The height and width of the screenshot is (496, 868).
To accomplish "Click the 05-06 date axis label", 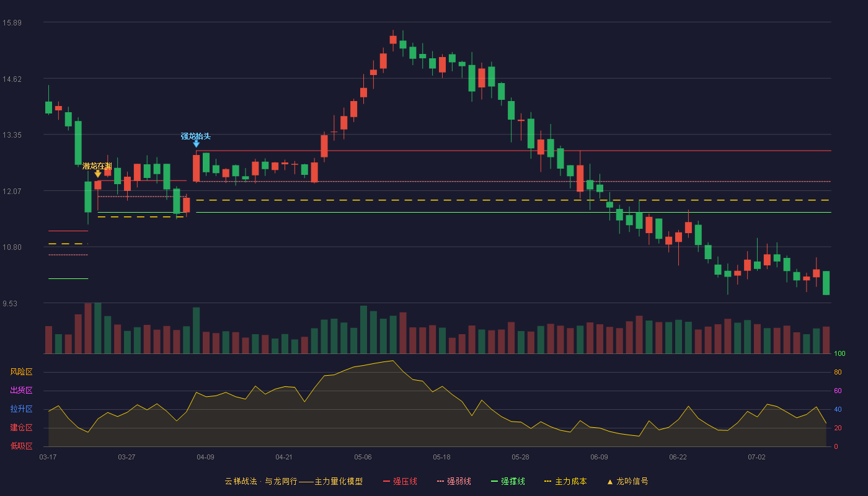I will click(363, 457).
